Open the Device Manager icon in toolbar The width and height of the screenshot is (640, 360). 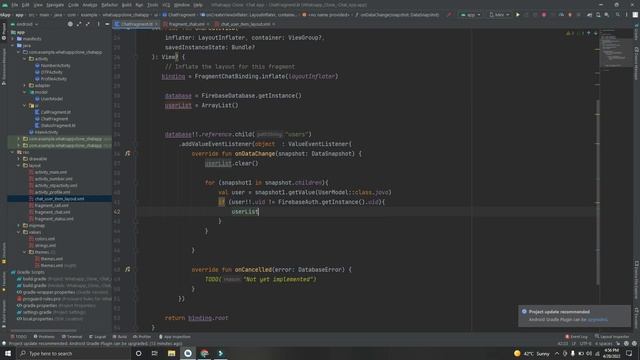click(x=598, y=15)
